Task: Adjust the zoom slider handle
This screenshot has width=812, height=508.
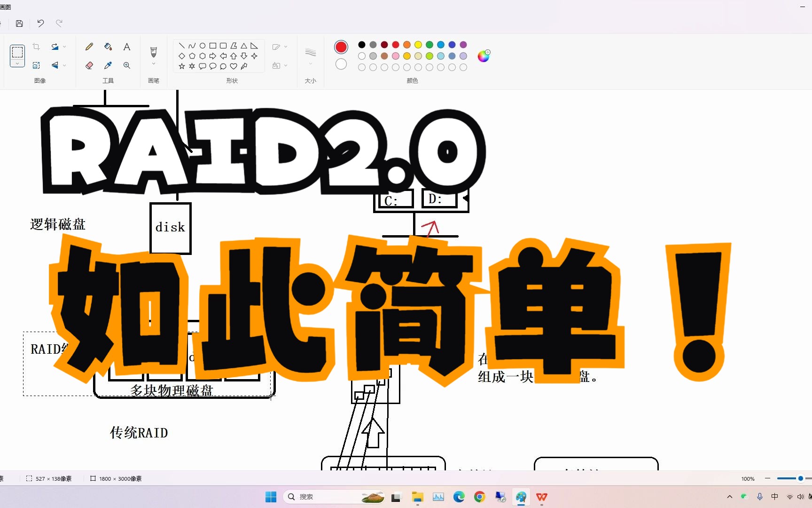Action: pyautogui.click(x=801, y=478)
